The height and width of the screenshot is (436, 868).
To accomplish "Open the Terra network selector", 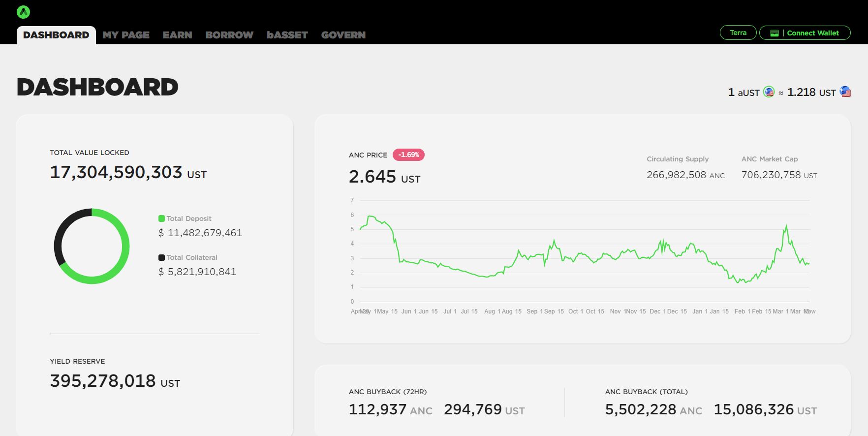I will pyautogui.click(x=738, y=33).
